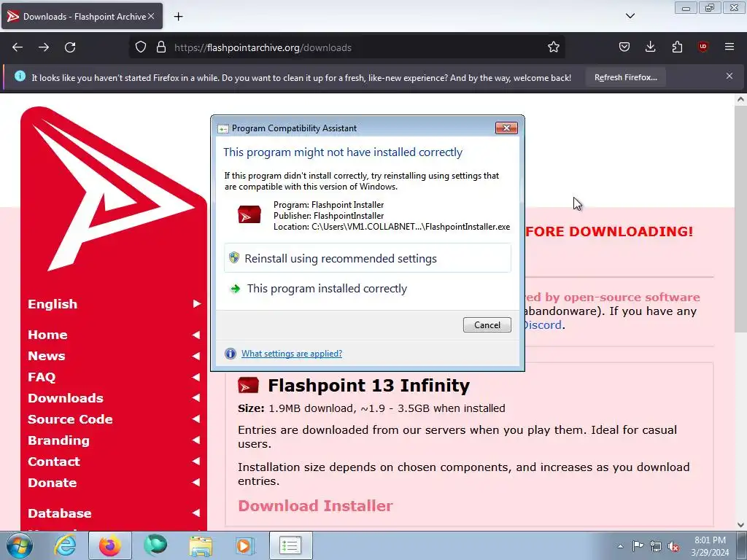Expand the English language menu
Screen dimensions: 747x560
pyautogui.click(x=197, y=304)
